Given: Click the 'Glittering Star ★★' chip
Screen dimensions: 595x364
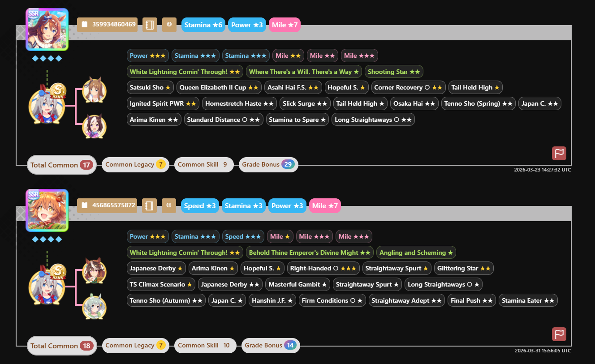Looking at the screenshot, I should 464,269.
